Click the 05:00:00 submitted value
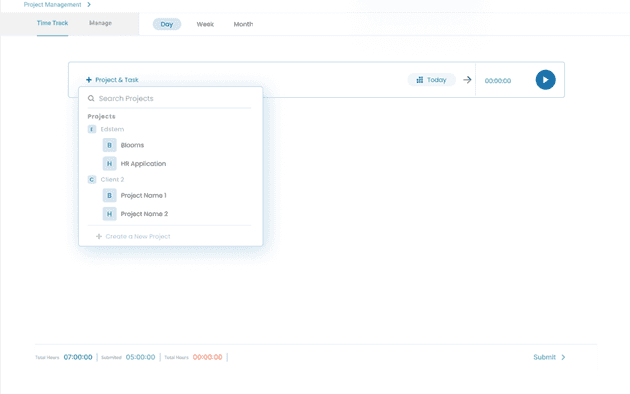The width and height of the screenshot is (630, 394). [x=140, y=357]
